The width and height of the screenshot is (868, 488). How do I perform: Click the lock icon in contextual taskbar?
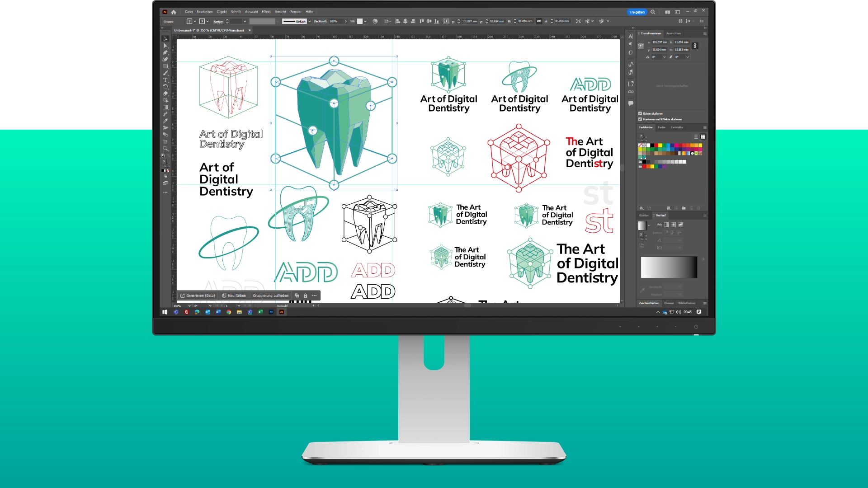point(305,296)
